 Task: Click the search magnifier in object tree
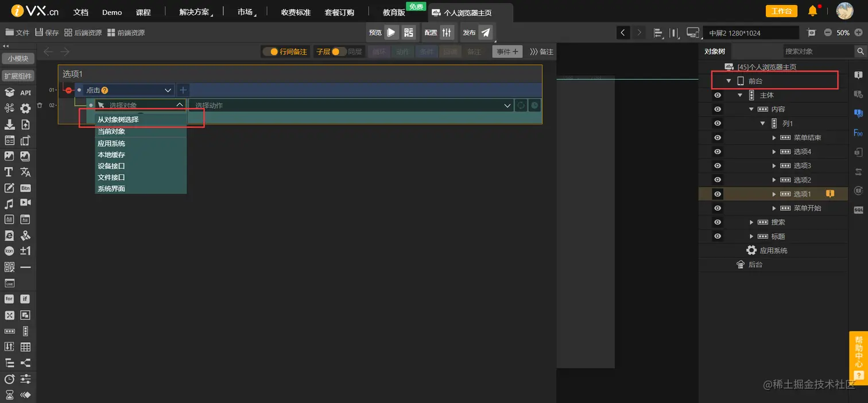[x=861, y=51]
